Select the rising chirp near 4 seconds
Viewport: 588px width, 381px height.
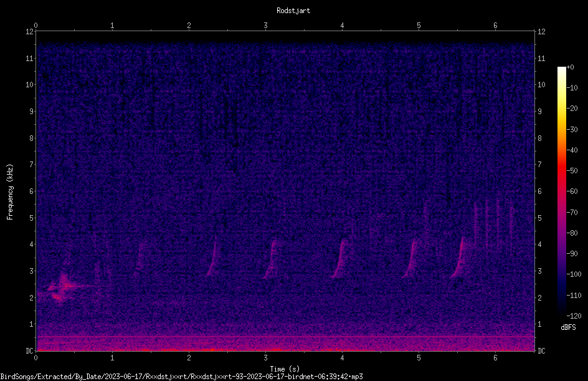339,258
